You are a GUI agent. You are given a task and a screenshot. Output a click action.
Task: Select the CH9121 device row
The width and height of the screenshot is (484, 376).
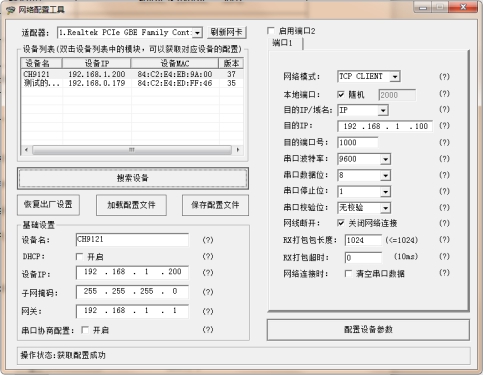132,74
